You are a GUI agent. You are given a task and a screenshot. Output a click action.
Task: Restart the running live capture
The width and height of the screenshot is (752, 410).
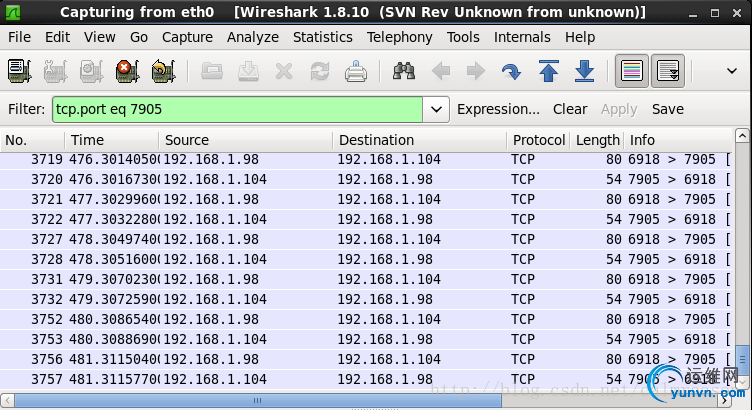pos(163,72)
